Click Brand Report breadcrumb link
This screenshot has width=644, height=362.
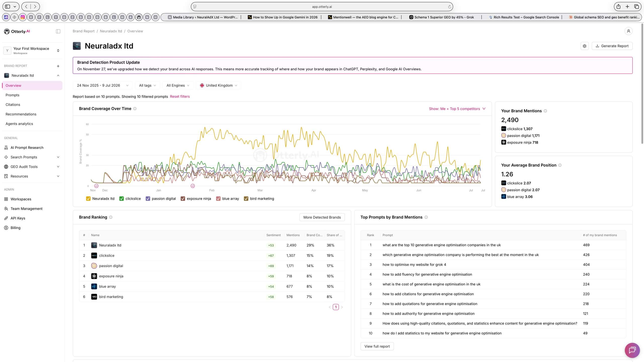[x=84, y=31]
